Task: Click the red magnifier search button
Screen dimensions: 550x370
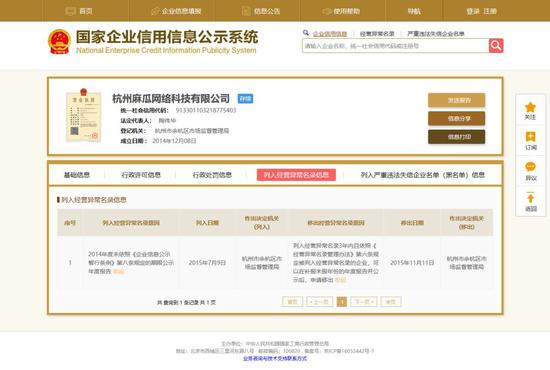Action: [x=496, y=46]
